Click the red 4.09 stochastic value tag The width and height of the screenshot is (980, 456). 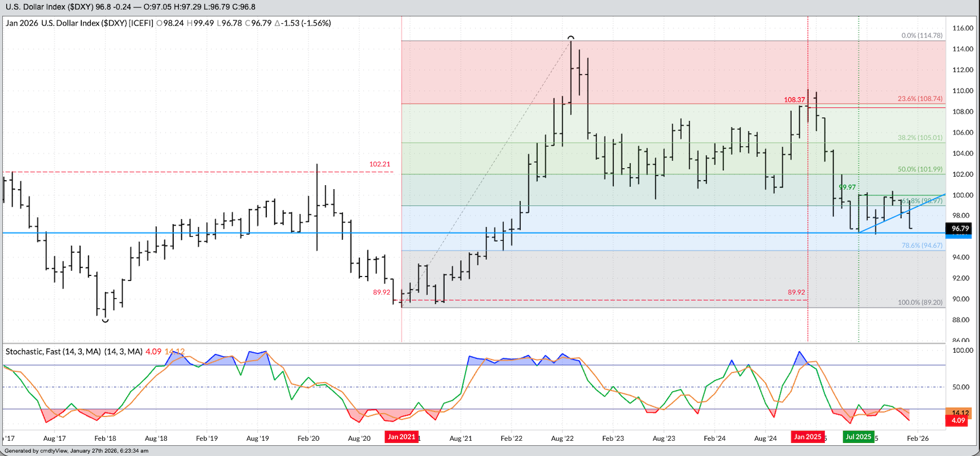click(x=959, y=421)
